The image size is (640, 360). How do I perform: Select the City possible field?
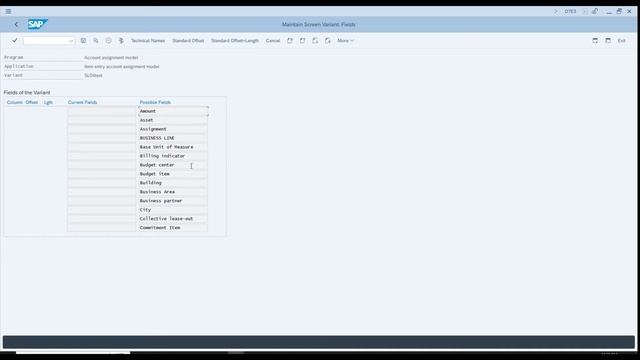[x=173, y=210]
